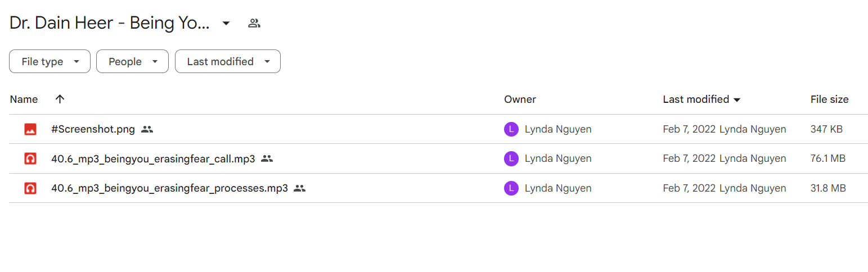Click Lynda Nguyen avatar in last row
Screen dimensions: 868x272
(x=511, y=188)
